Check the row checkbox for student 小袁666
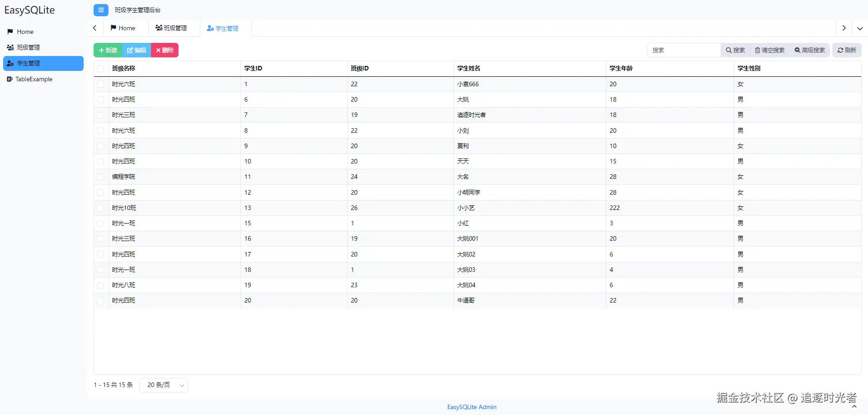868x415 pixels. (x=100, y=84)
